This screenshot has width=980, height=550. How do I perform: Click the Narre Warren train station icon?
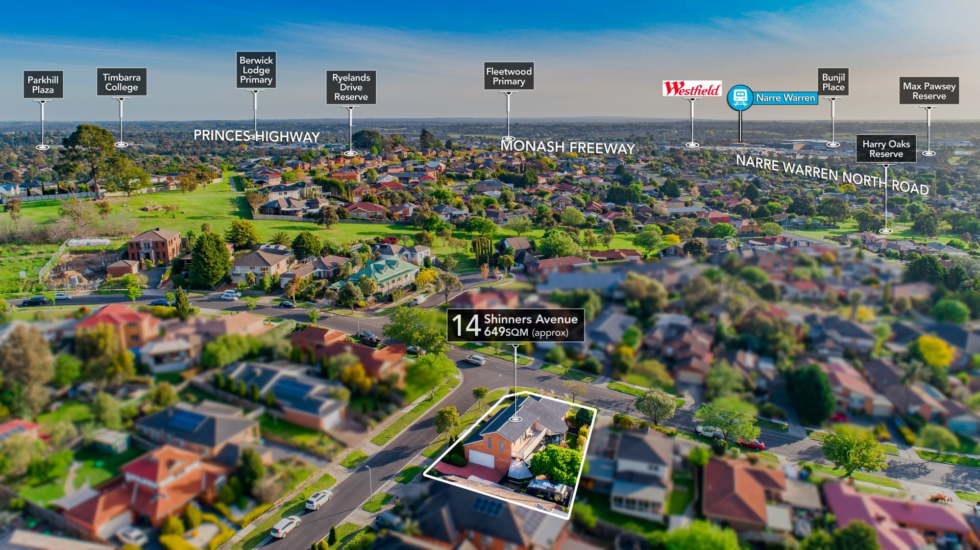pyautogui.click(x=740, y=97)
